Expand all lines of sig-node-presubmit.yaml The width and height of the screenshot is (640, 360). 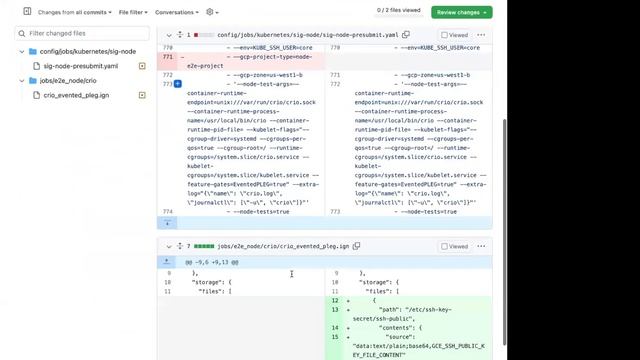(180, 35)
